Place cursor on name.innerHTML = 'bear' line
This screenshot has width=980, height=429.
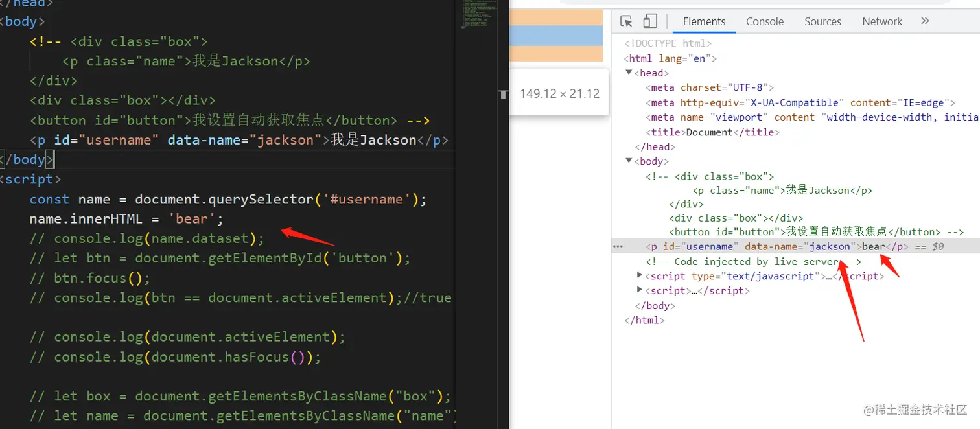(x=126, y=218)
